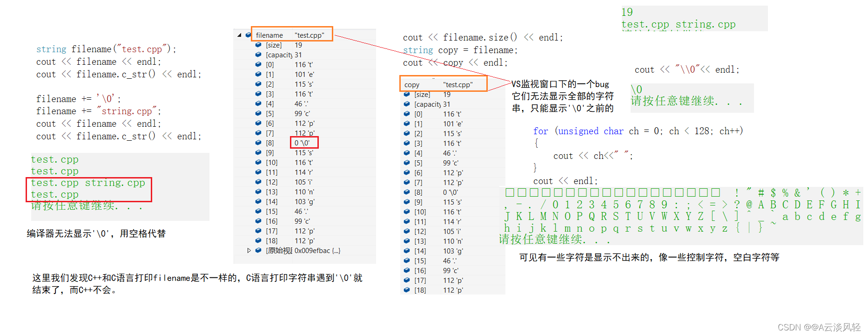
Task: Click the field icon of [8] in filename watch
Action: 258,143
